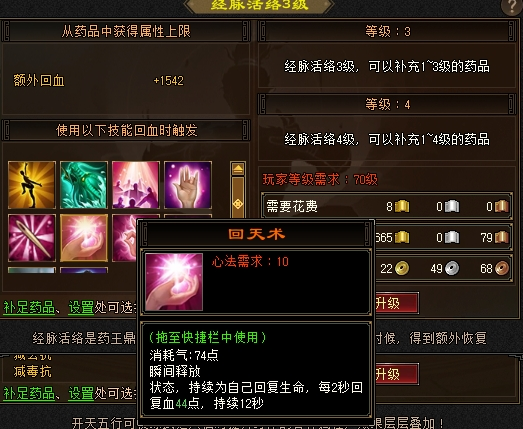Viewport: 523px width, 429px height.
Task: Click the lower red 升级 button
Action: click(396, 374)
